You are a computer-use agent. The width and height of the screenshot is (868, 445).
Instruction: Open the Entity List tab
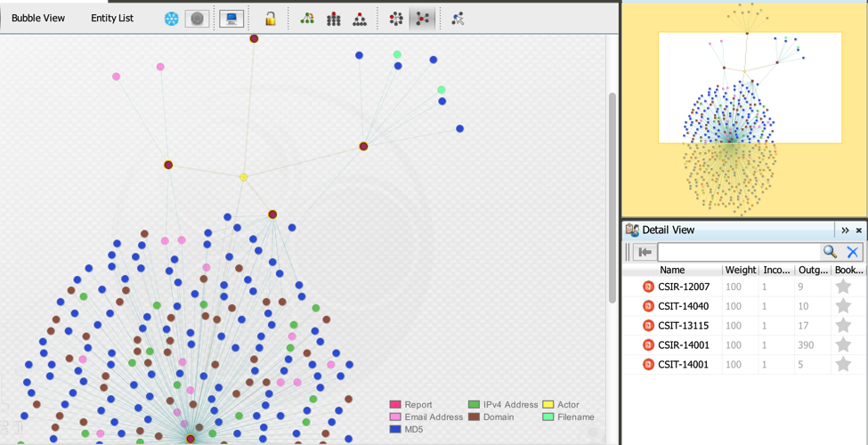point(112,19)
